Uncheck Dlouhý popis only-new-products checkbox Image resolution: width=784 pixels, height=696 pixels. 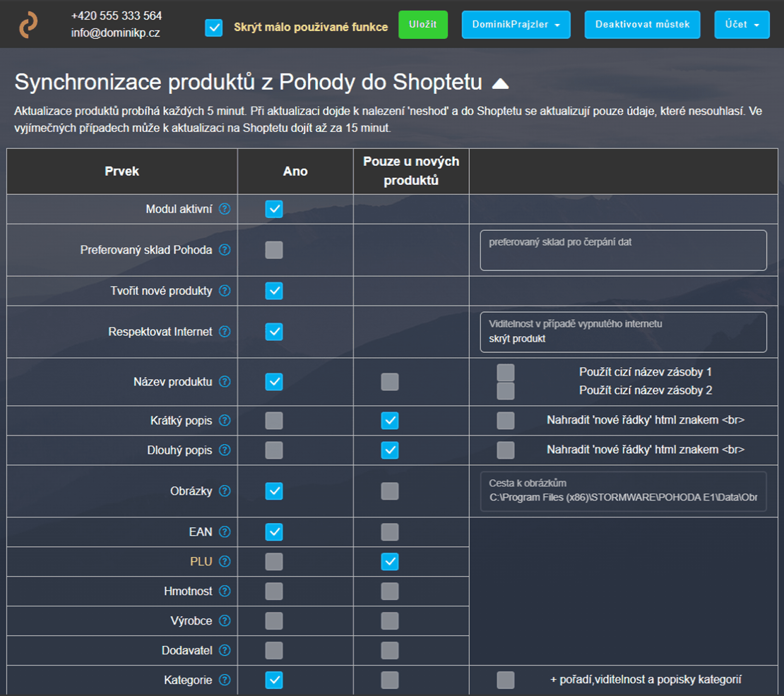pyautogui.click(x=390, y=450)
